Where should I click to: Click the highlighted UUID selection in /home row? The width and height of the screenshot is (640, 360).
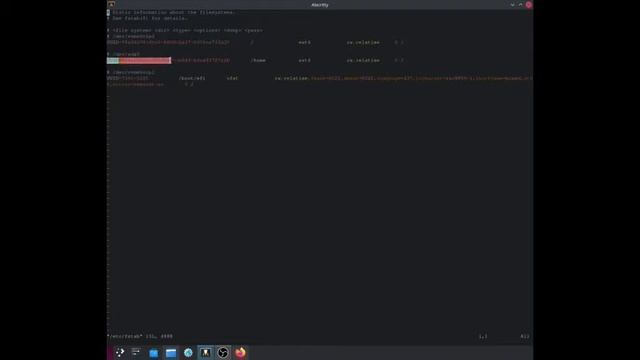(x=139, y=60)
